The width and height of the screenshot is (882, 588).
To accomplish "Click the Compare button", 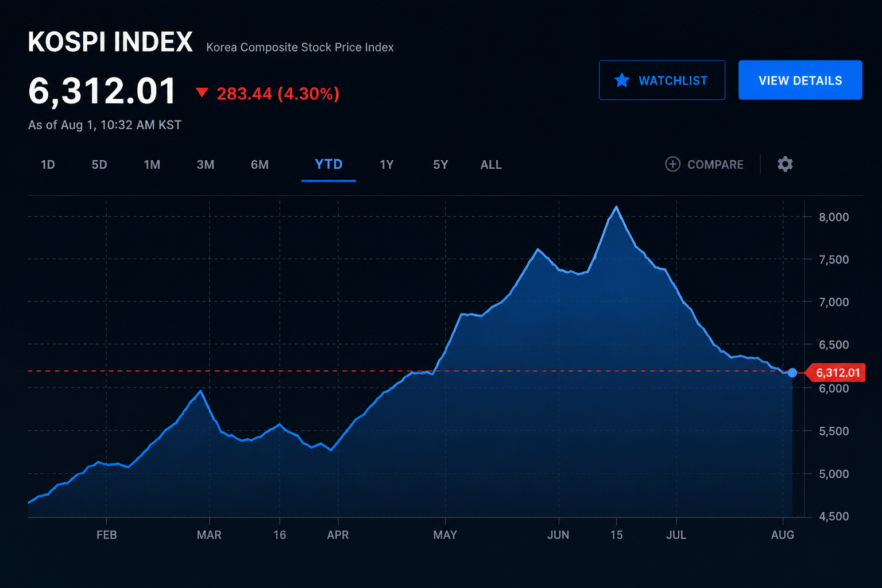I will [x=705, y=165].
